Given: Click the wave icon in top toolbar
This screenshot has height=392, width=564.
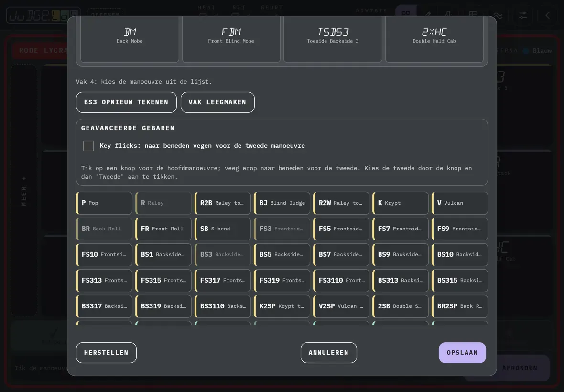Looking at the screenshot, I should coord(498,15).
